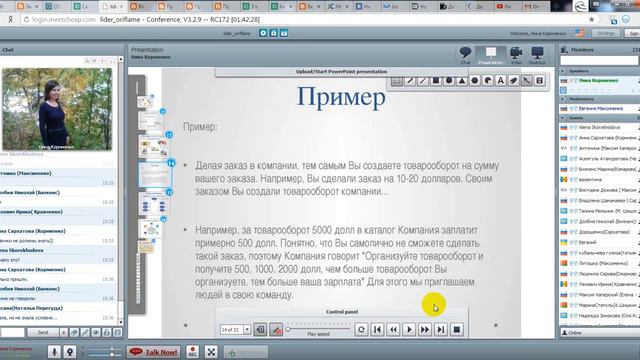
Task: Click the save icon in chat toolbar
Action: [x=118, y=333]
